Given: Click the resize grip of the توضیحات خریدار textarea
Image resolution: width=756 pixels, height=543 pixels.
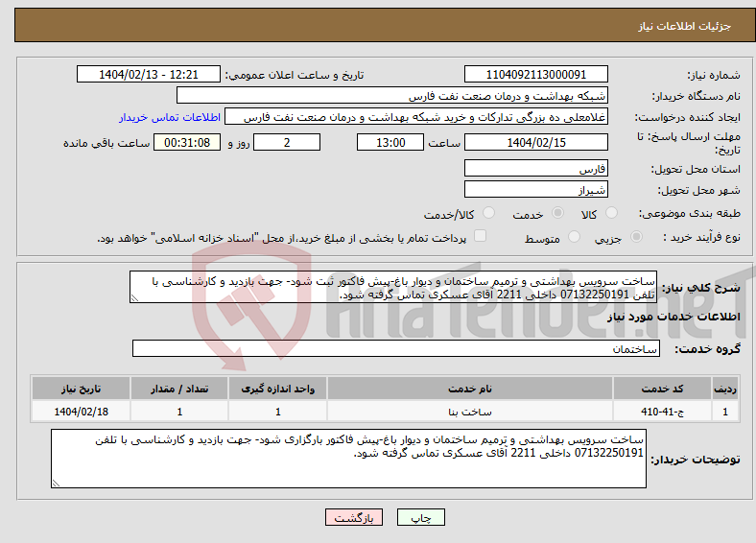Looking at the screenshot, I should click(x=56, y=483).
